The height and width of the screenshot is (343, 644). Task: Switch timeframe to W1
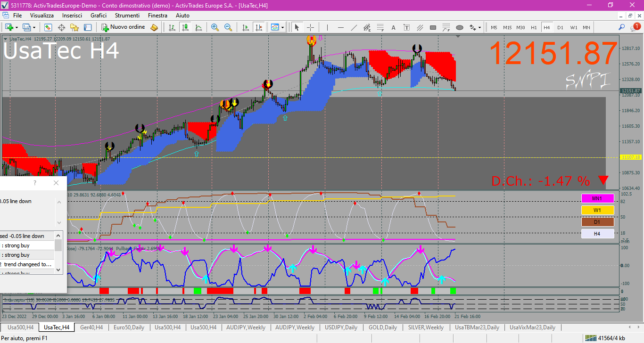(x=573, y=27)
